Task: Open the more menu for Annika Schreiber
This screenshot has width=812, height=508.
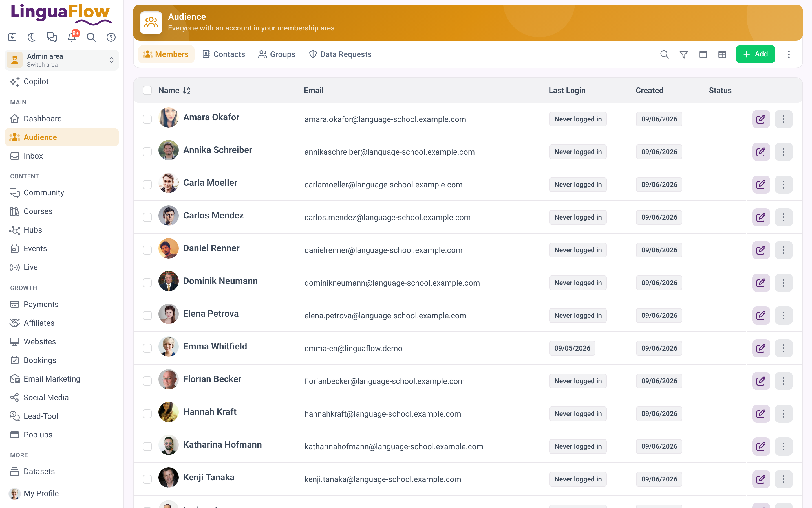Action: [784, 152]
